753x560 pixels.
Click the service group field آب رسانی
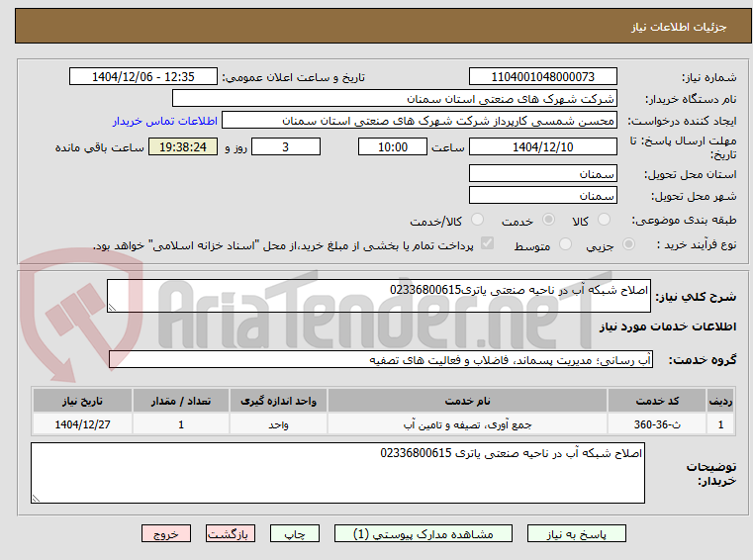[x=381, y=360]
